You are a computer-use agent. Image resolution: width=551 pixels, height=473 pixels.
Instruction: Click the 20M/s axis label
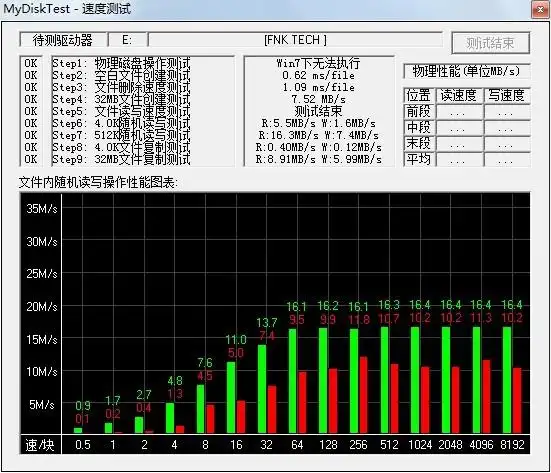coord(42,307)
